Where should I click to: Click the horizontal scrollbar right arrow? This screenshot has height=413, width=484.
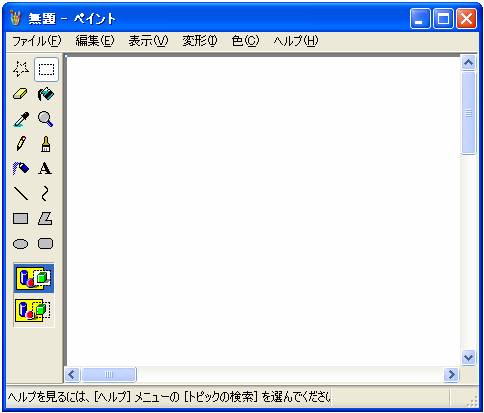pos(452,375)
